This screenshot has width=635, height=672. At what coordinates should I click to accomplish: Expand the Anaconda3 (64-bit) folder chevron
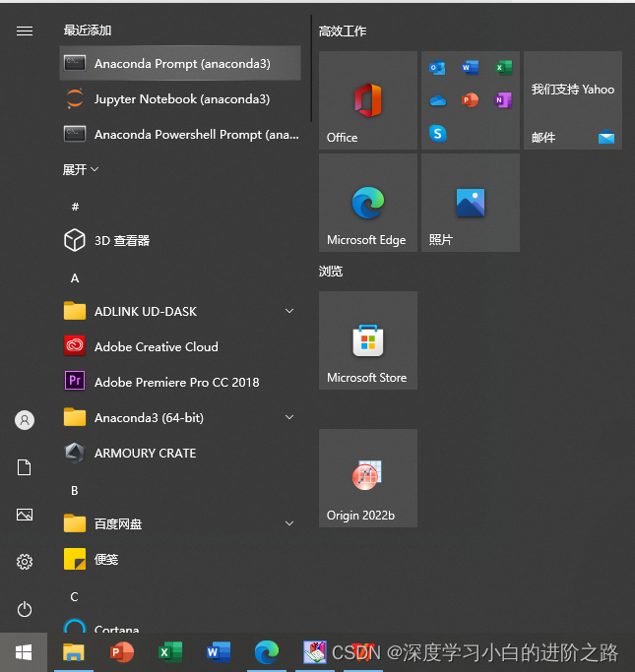pos(289,417)
